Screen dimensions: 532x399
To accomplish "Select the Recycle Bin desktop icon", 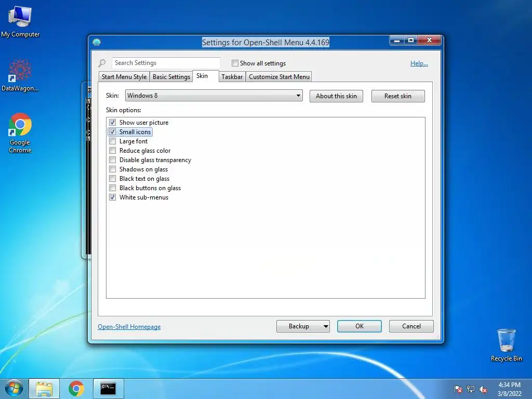I will coord(506,345).
